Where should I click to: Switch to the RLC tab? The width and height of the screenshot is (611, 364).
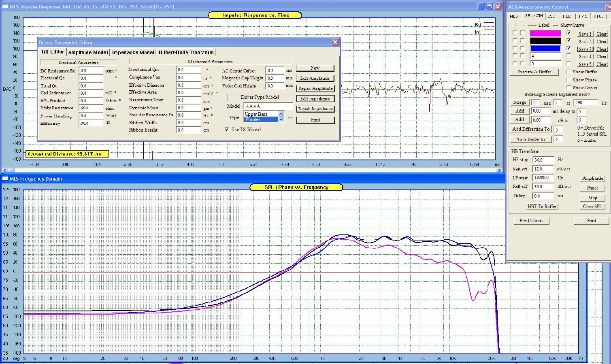pos(567,16)
